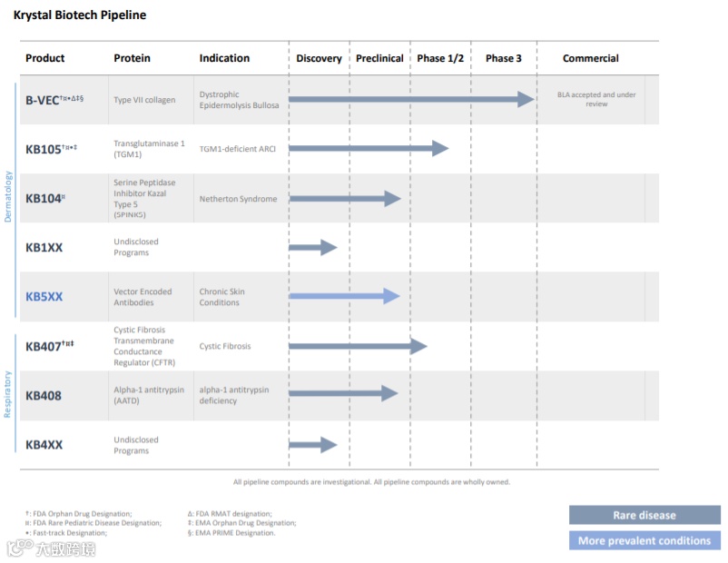Click the alpha-1 antitrypsin deficiency indication
Viewport: 728px width, 563px height.
tap(234, 395)
